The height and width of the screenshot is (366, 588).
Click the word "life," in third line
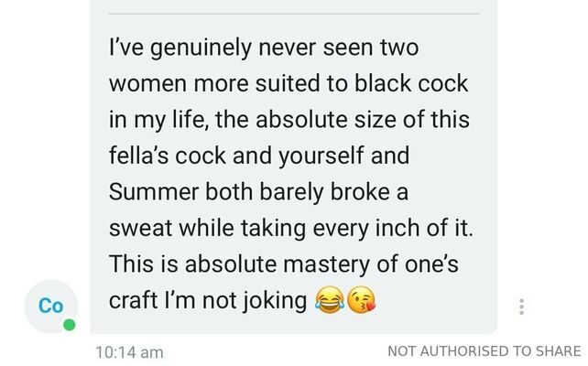click(x=191, y=120)
